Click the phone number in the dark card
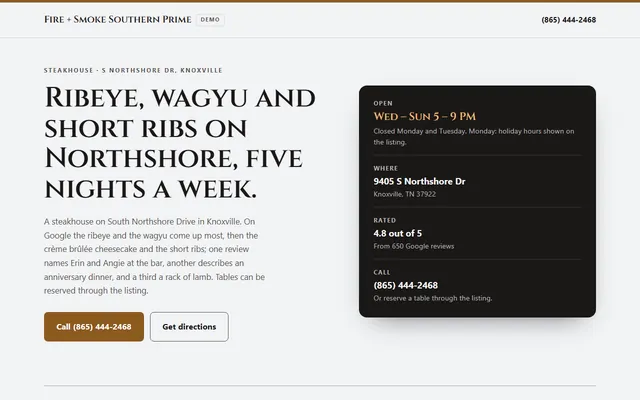The image size is (640, 400). pos(405,285)
